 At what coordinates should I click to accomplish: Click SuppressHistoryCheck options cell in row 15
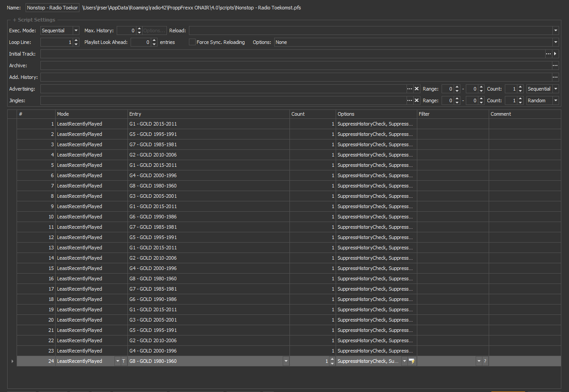click(x=376, y=268)
